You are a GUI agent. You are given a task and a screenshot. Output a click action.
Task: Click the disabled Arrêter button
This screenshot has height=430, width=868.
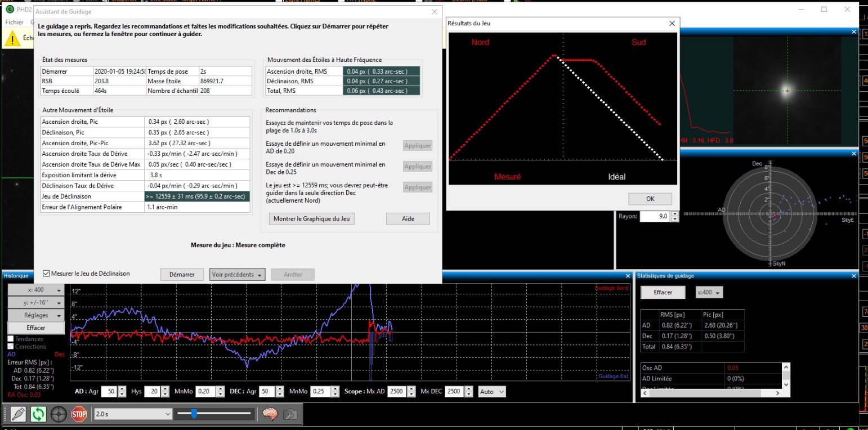293,275
